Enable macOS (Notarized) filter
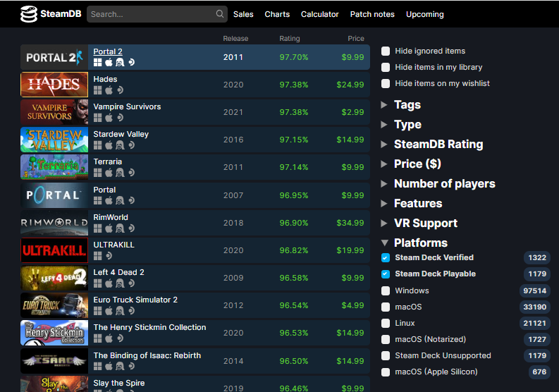The width and height of the screenshot is (559, 392). click(x=386, y=339)
